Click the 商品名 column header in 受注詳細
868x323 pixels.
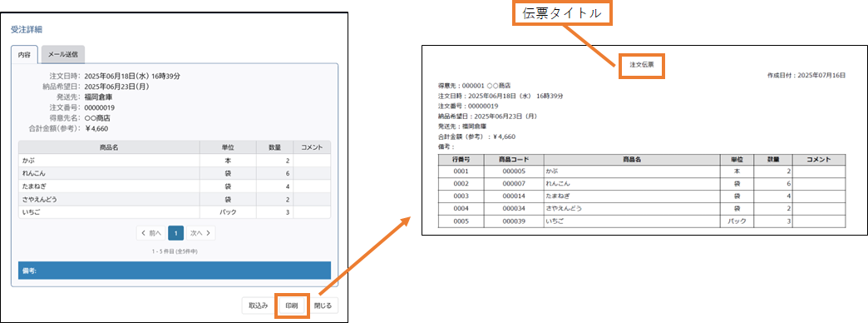click(x=109, y=147)
